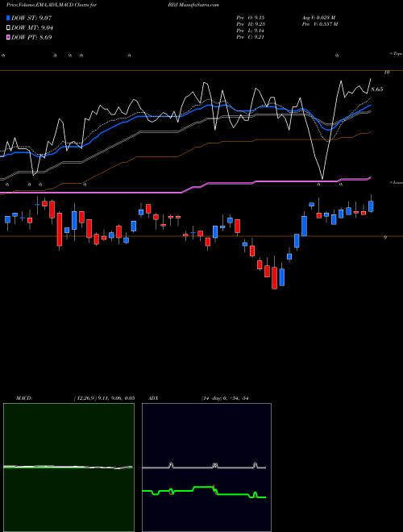Click the 'Pre L: 9.14' low value

251,31
